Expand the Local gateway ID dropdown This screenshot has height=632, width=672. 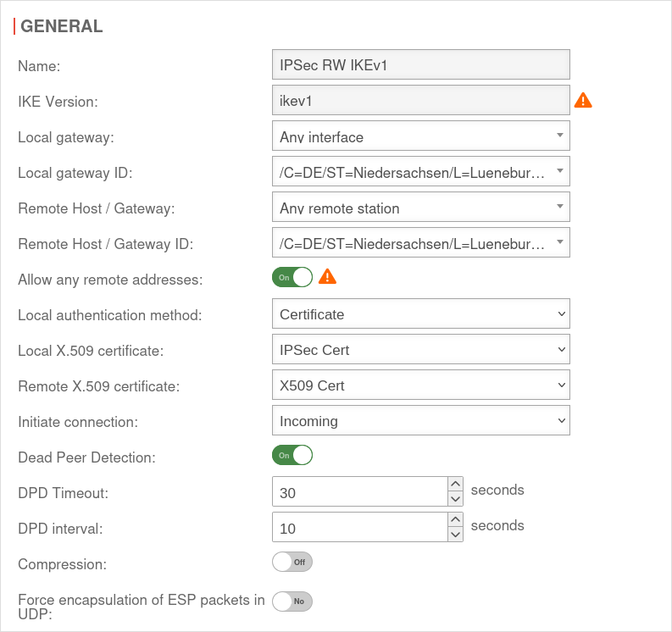coord(420,171)
